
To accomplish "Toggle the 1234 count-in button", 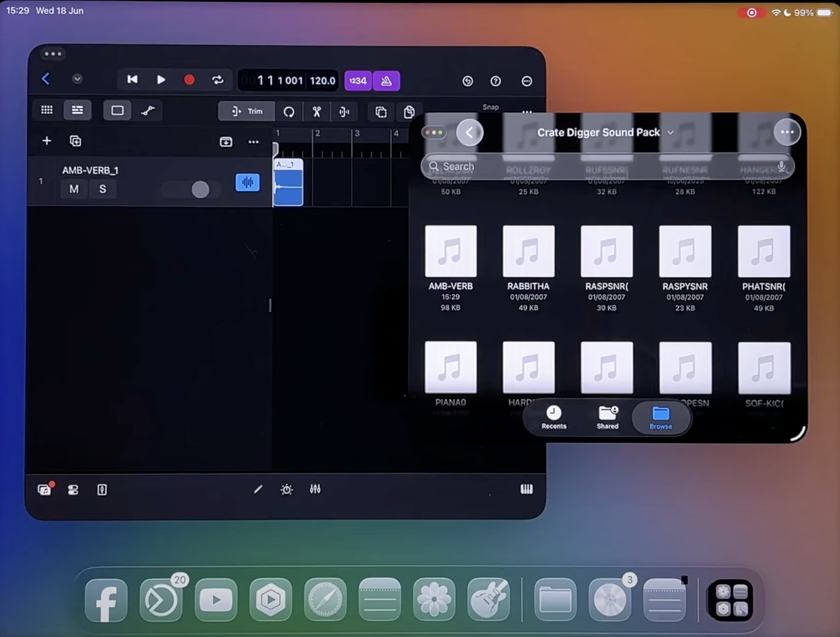I will [357, 81].
